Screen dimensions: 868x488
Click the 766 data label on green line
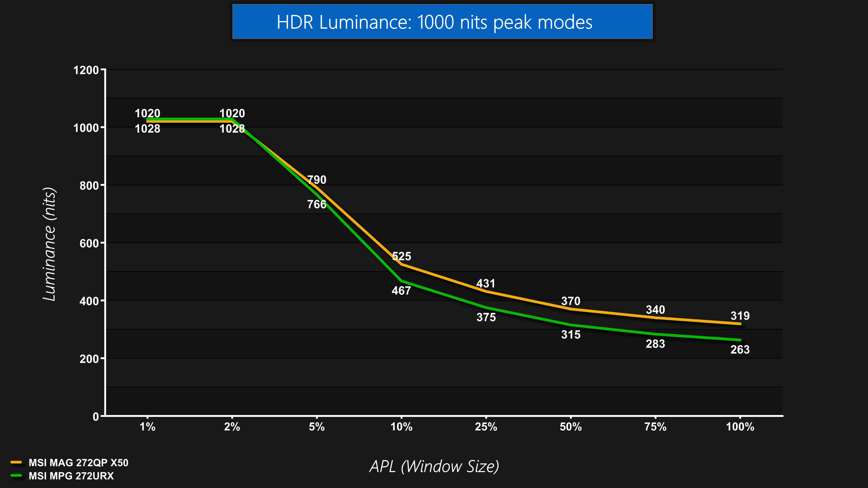[x=317, y=204]
